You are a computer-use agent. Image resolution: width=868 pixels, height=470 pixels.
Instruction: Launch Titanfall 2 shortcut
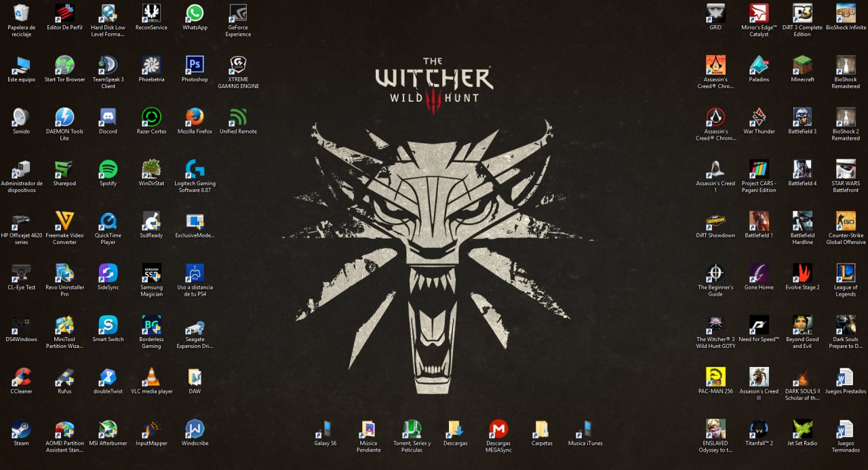tap(759, 429)
